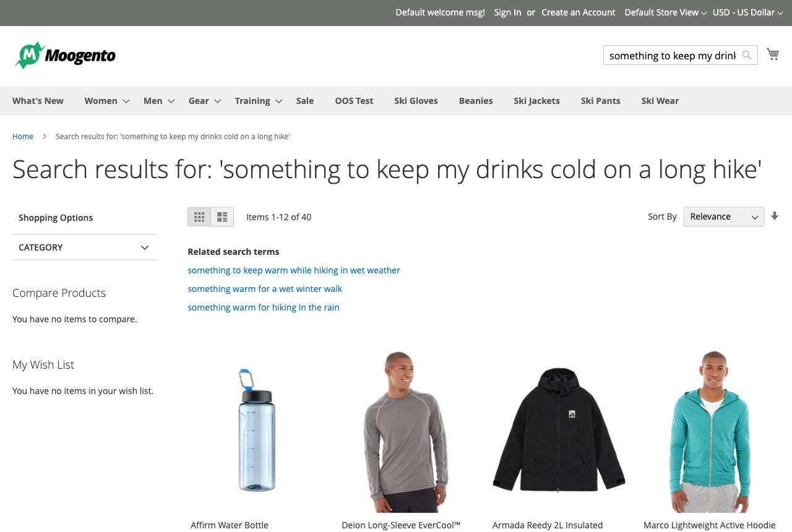792x532 pixels.
Task: Open the shopping cart icon
Action: coord(773,54)
